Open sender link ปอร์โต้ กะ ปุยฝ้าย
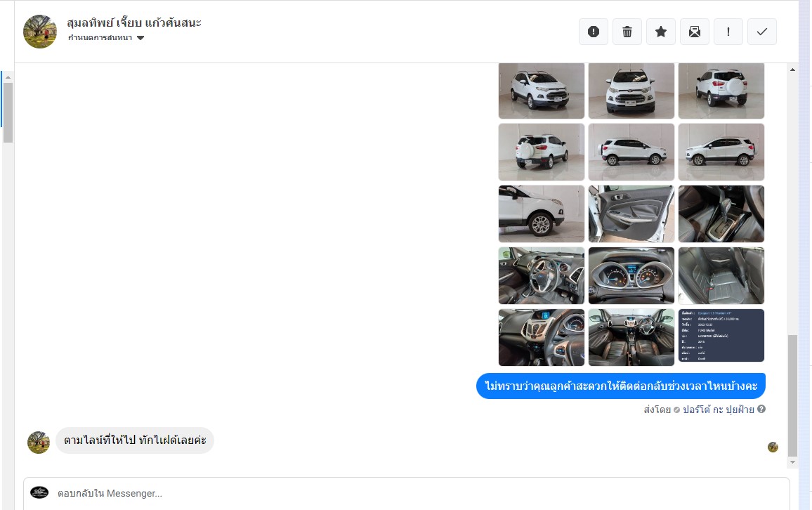This screenshot has width=812, height=510. click(719, 410)
